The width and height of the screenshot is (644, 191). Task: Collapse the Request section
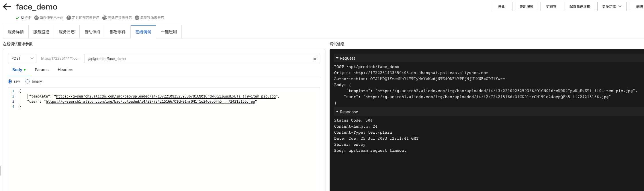(337, 58)
